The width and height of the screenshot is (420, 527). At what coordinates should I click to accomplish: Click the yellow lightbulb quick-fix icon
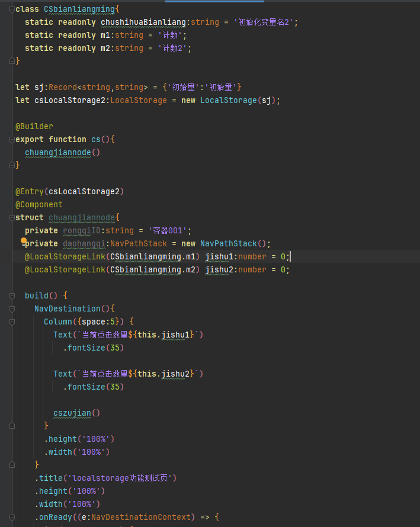(x=24, y=242)
